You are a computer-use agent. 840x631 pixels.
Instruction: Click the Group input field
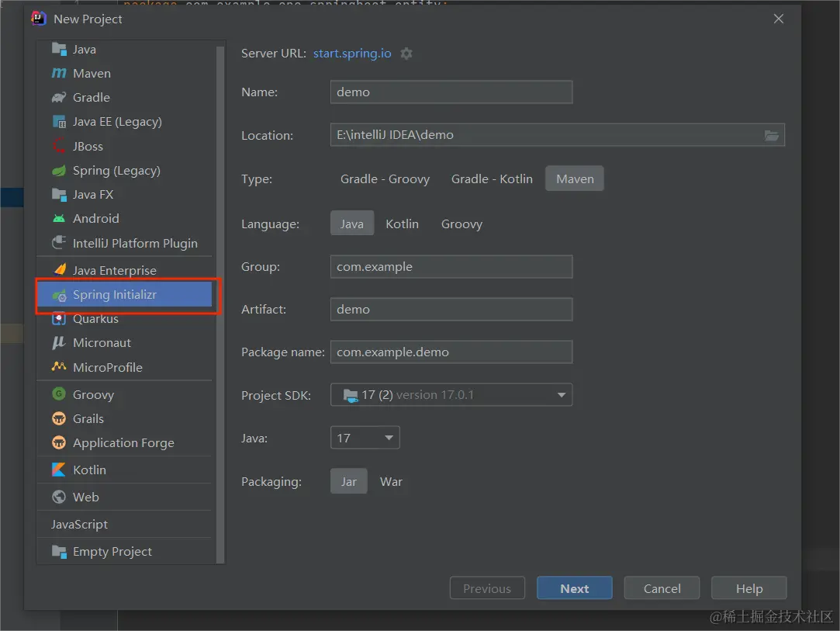[451, 266]
